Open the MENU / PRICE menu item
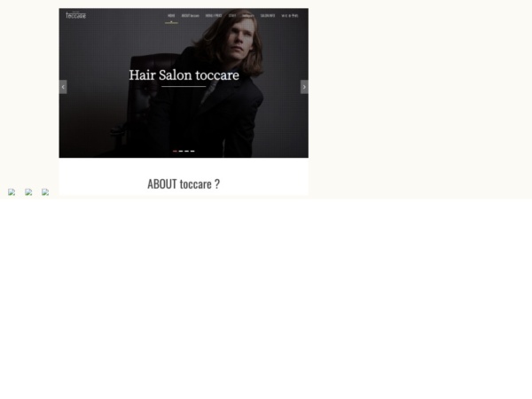 (x=214, y=16)
